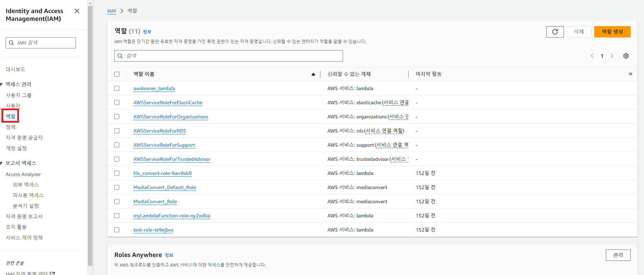Open the AWSServiceRoleForElastiCache role link
Image resolution: width=644 pixels, height=275 pixels.
click(x=168, y=103)
